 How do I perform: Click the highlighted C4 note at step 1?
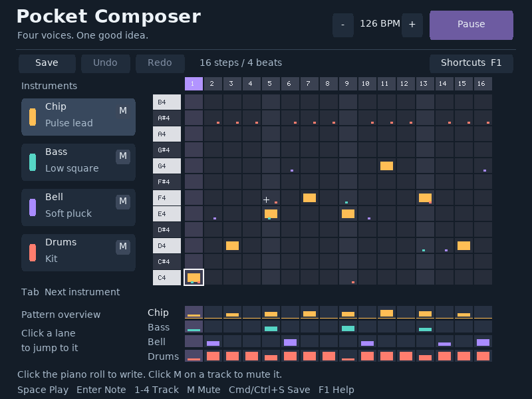click(194, 277)
